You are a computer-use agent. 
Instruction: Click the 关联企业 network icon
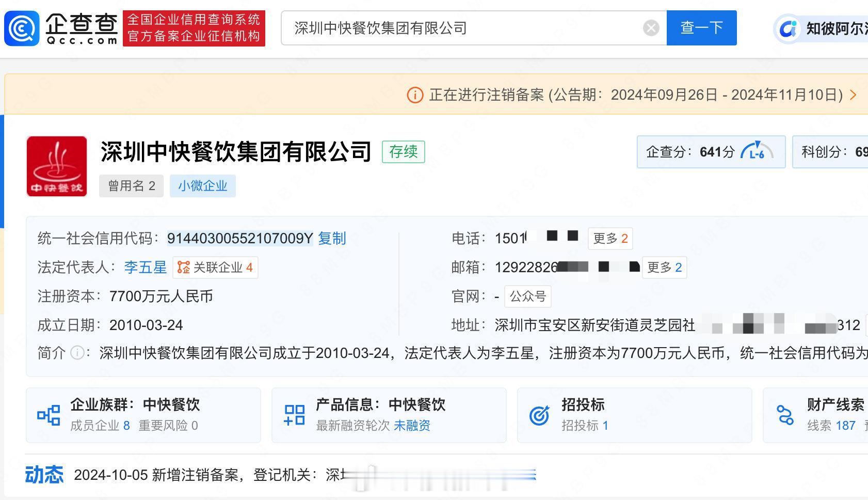[x=183, y=268]
